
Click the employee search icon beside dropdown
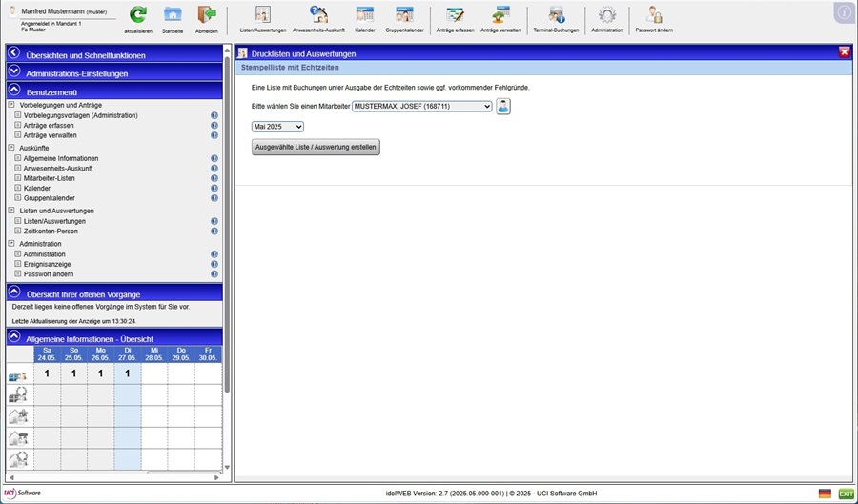[x=503, y=107]
